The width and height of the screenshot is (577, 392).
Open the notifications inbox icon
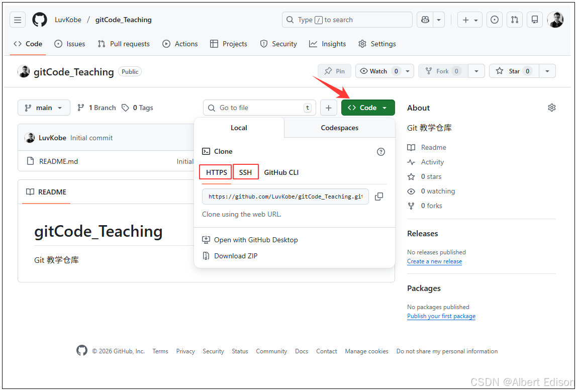click(535, 20)
